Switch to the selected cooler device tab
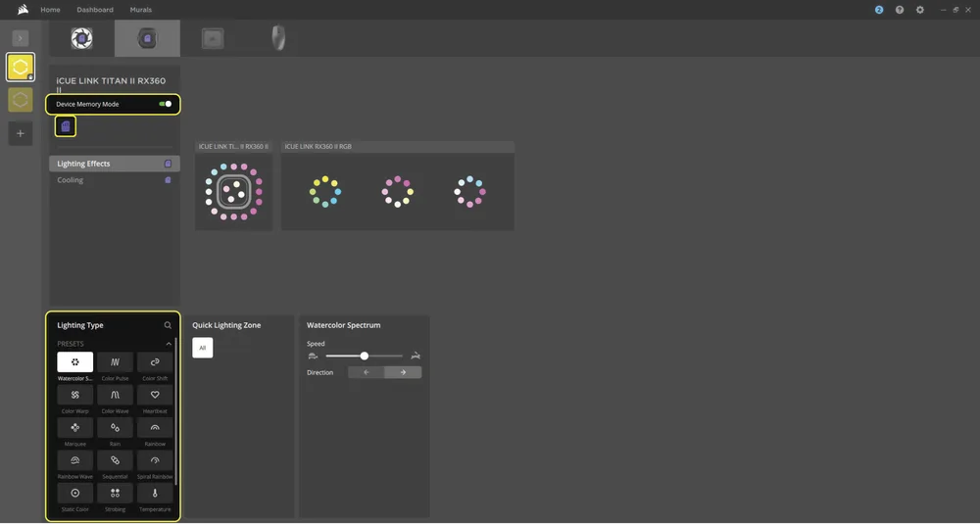This screenshot has width=980, height=524. click(x=148, y=38)
